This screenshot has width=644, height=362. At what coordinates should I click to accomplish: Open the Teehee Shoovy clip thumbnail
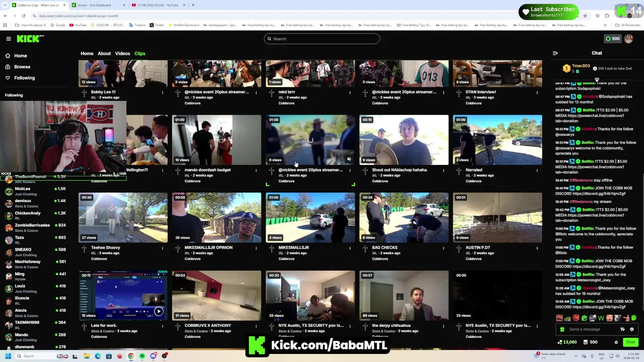click(x=123, y=218)
